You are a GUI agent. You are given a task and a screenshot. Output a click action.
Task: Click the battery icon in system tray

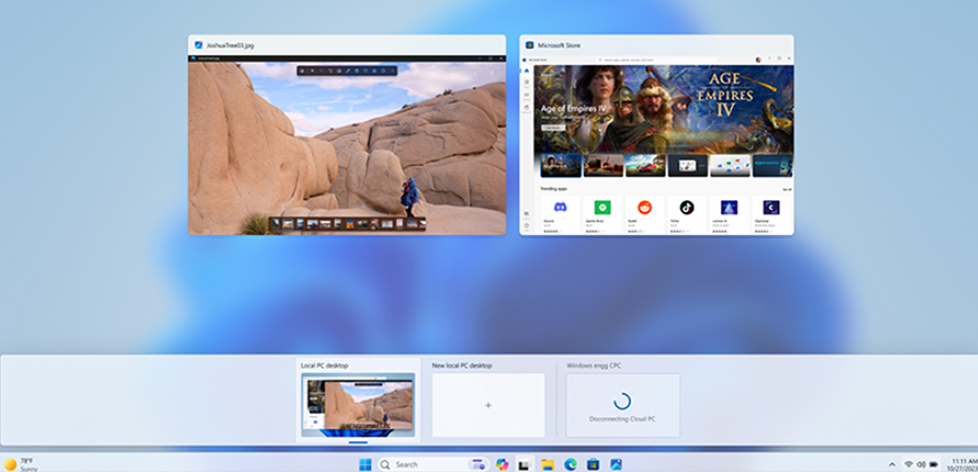(x=934, y=464)
